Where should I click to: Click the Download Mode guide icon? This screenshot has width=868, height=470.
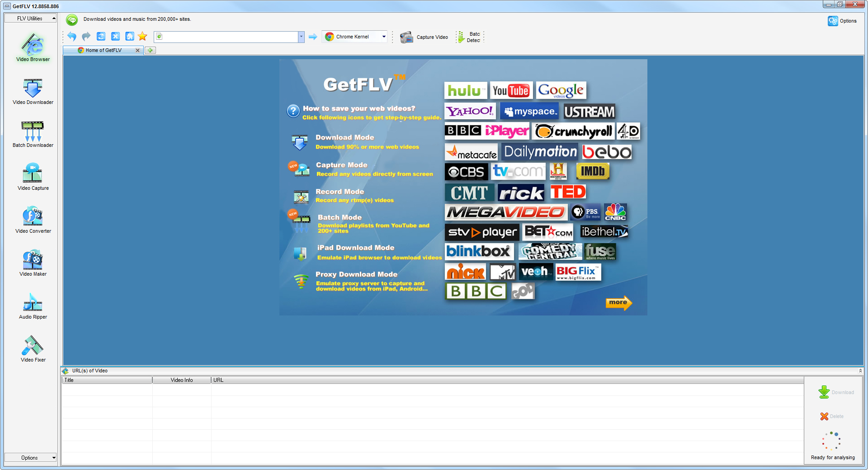[x=300, y=142]
